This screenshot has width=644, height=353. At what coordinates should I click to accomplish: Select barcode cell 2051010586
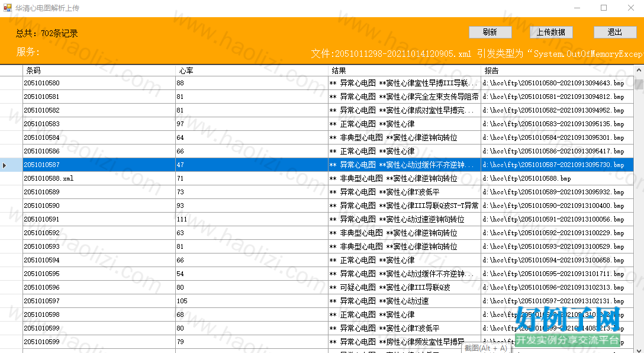[x=99, y=151]
